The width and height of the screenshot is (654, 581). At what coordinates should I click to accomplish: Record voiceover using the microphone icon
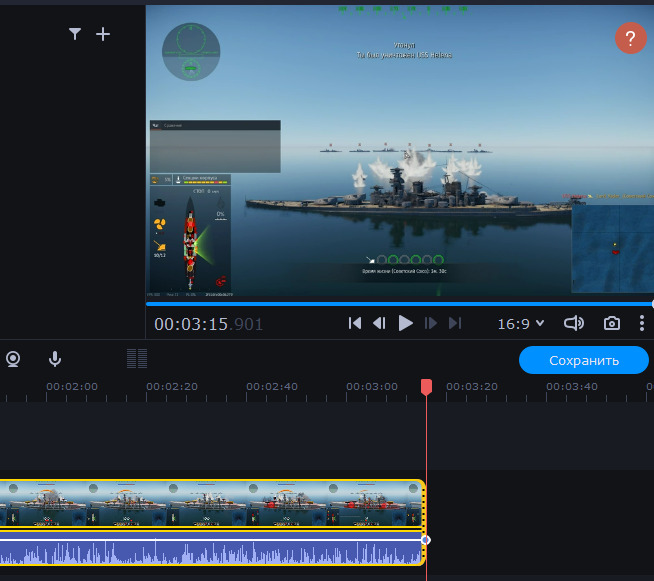(55, 359)
